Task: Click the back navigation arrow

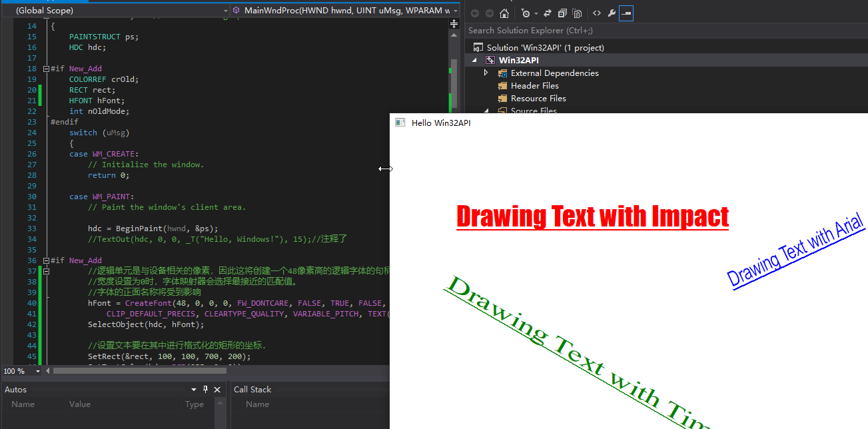Action: 475,13
